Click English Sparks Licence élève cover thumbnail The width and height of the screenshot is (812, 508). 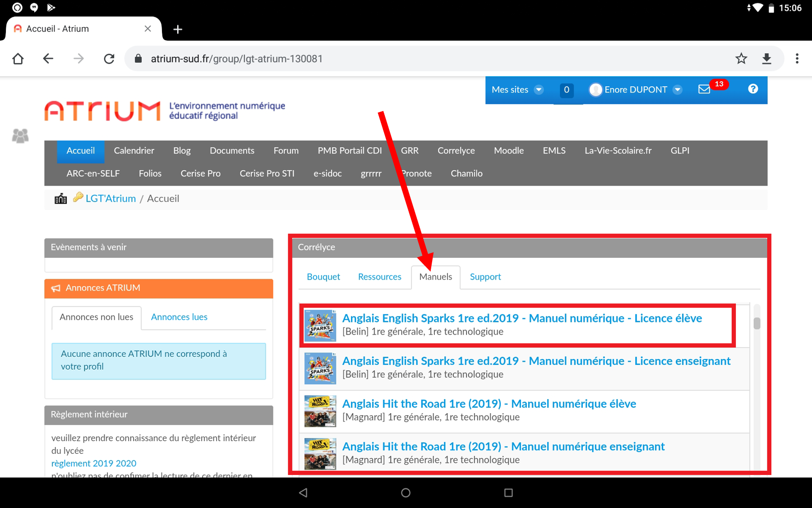click(x=320, y=326)
